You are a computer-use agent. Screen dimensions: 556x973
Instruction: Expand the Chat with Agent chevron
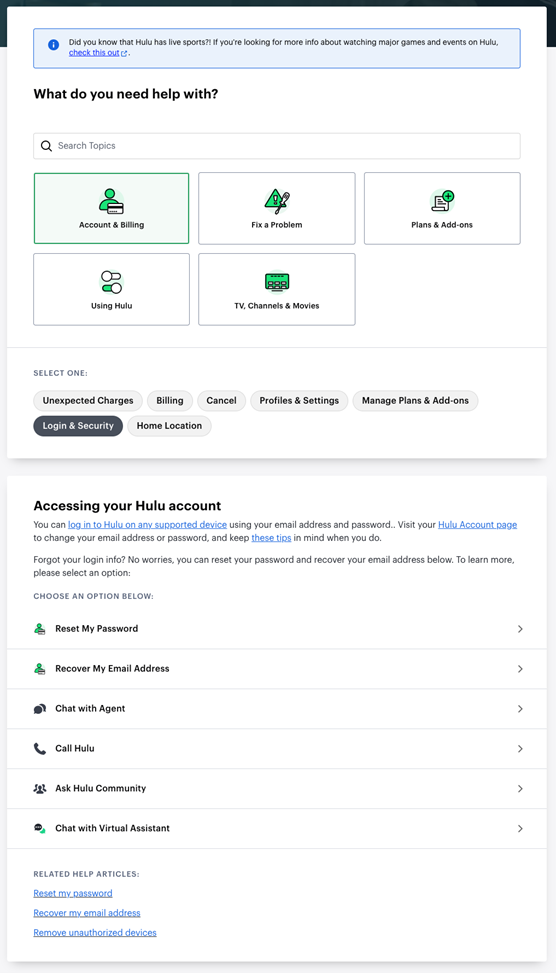point(520,709)
